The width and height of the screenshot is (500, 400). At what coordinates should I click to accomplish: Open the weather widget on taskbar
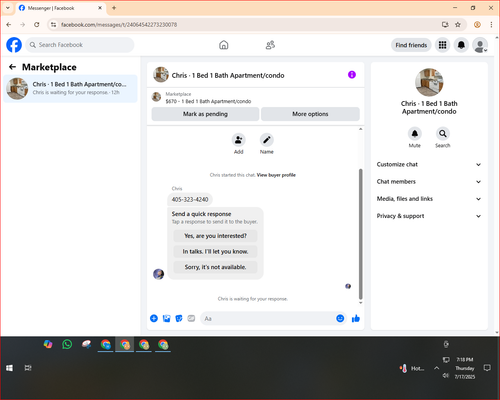412,368
